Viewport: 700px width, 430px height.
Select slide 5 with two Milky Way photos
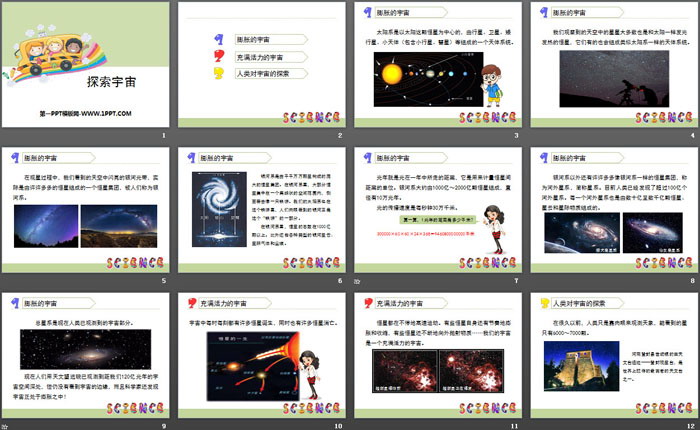click(85, 210)
